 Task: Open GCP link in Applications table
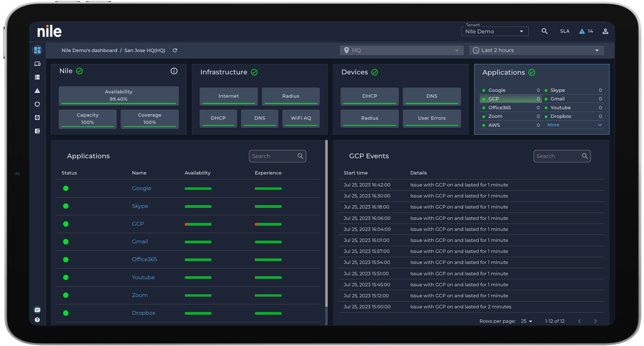click(138, 224)
